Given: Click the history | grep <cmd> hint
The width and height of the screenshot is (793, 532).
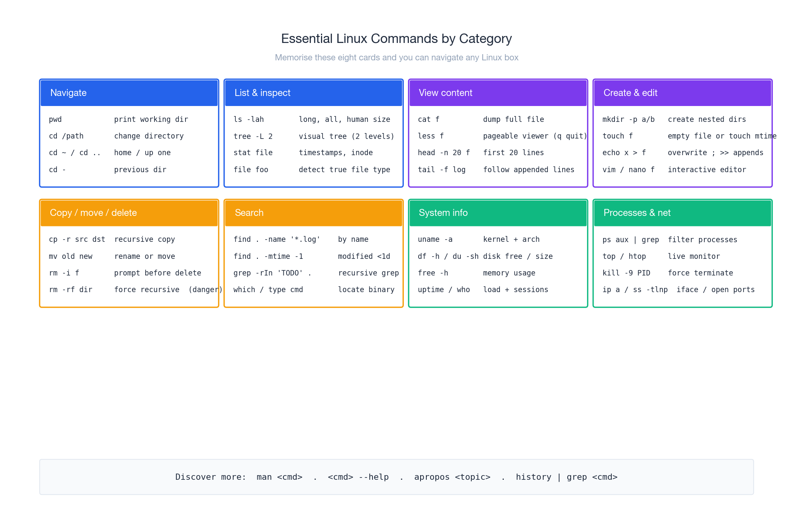Looking at the screenshot, I should [x=566, y=477].
